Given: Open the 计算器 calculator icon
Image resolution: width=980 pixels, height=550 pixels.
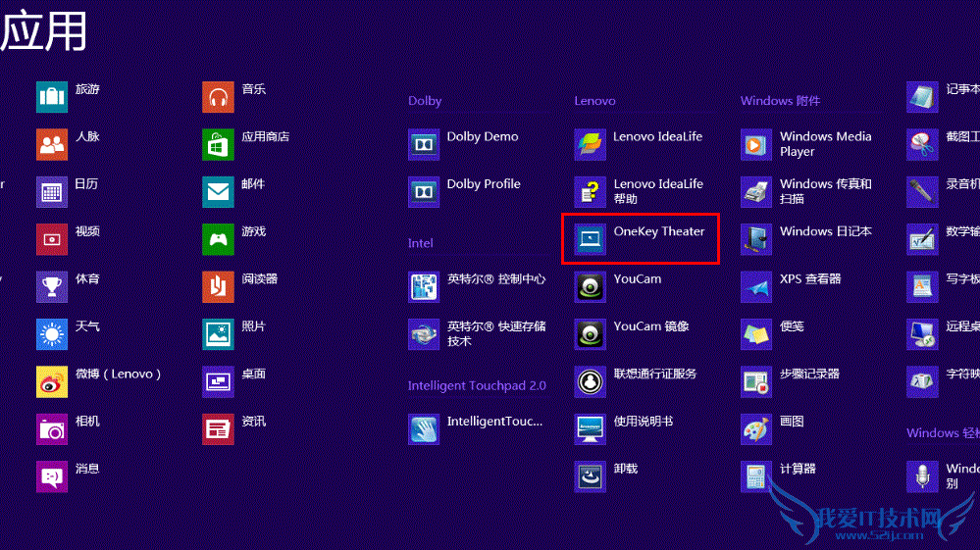Looking at the screenshot, I should click(756, 476).
